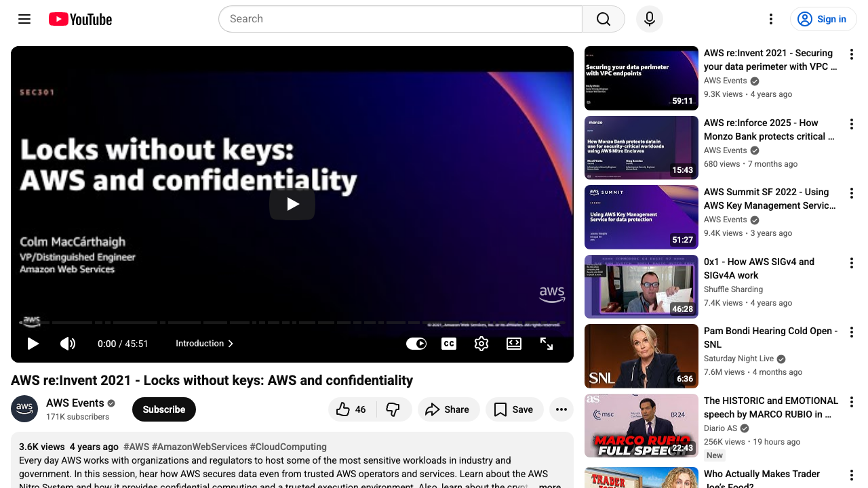Click the #AWS hashtag
Screen dimensions: 868x488
136,447
